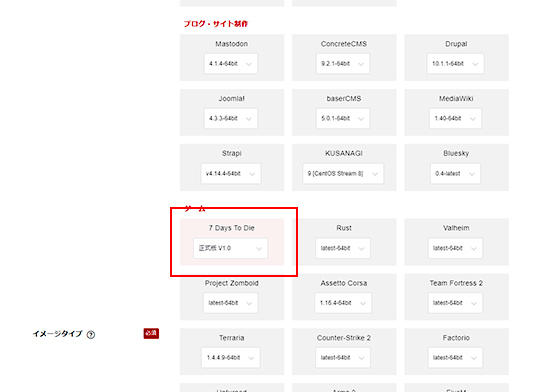The image size is (550, 392).
Task: Click the chevron arrow in Rust dropdown
Action: tap(362, 249)
